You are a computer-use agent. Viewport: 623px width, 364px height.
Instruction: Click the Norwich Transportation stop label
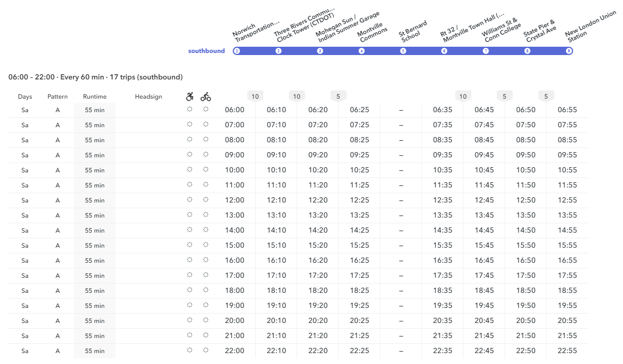(256, 31)
